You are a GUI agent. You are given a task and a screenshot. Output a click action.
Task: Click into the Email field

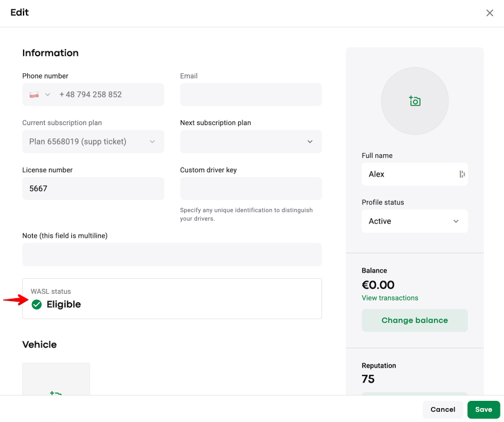pyautogui.click(x=251, y=95)
